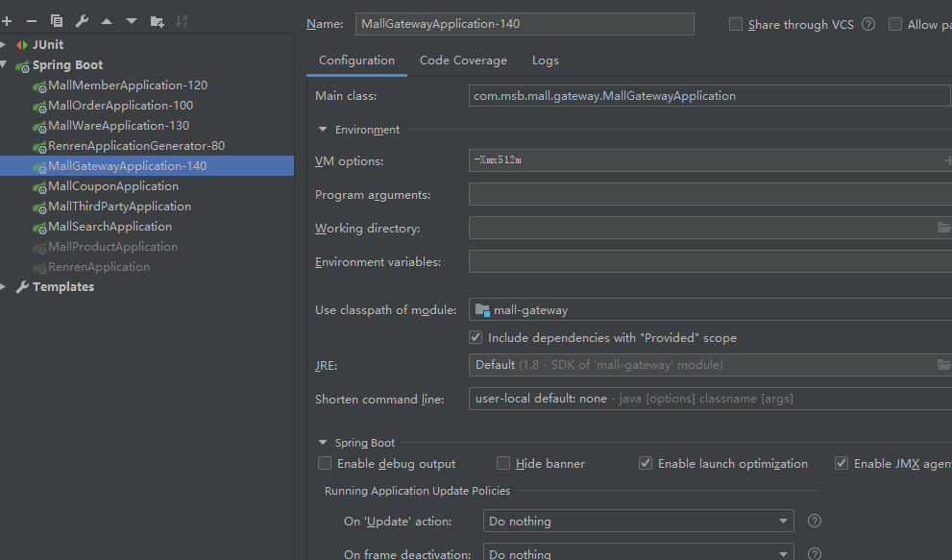Click the Move Up arrow icon
Image resolution: width=952 pixels, height=560 pixels.
(x=107, y=21)
